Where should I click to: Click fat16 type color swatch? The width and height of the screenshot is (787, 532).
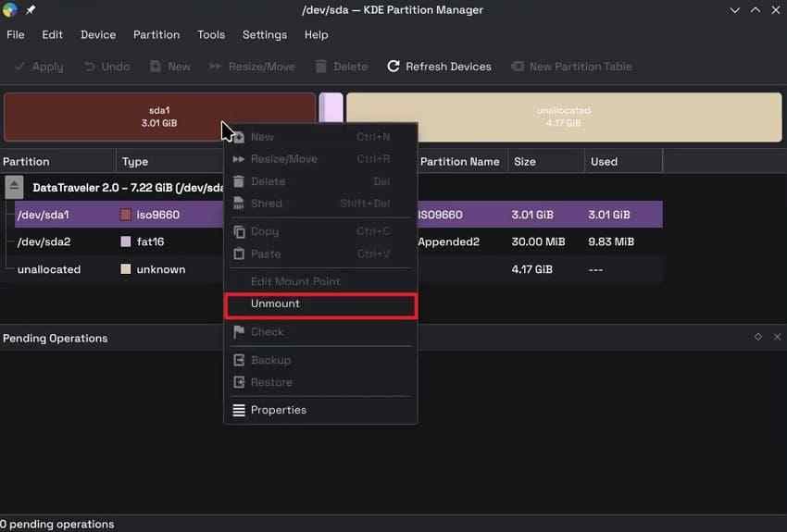click(126, 241)
